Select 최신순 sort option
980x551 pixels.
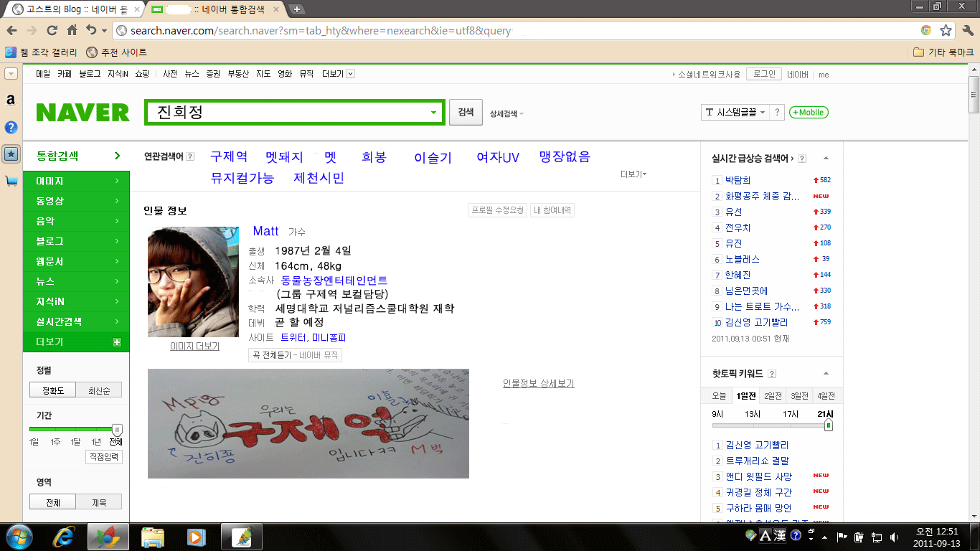pyautogui.click(x=98, y=390)
